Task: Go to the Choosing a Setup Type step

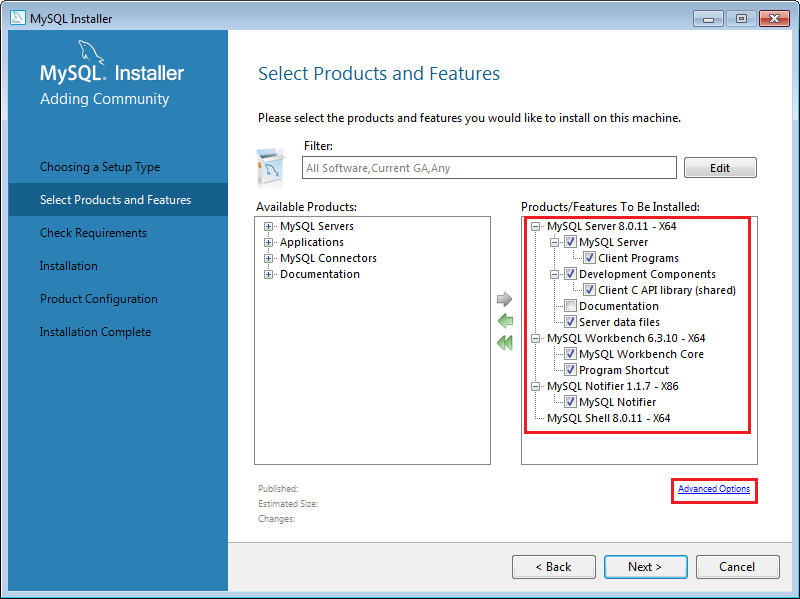Action: [100, 167]
